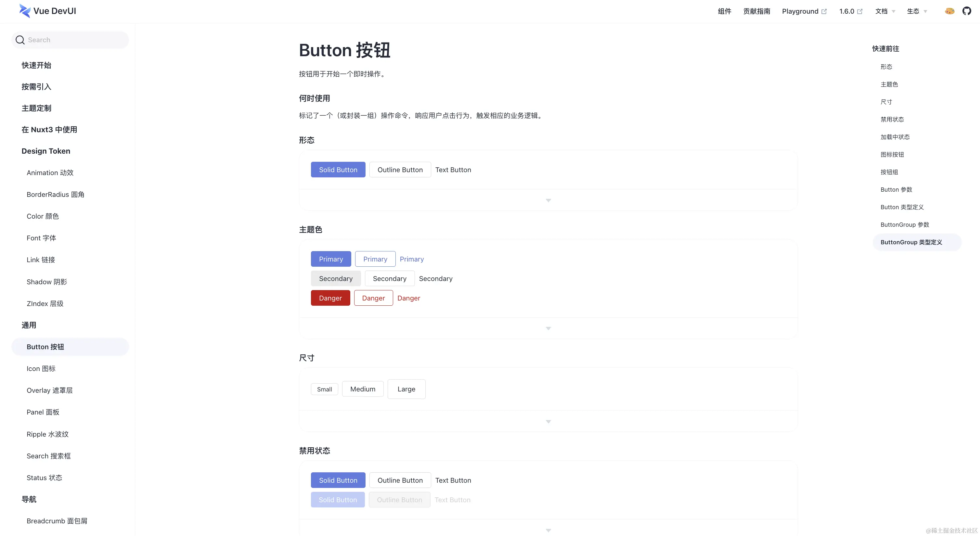Expand the 文档 dropdown menu
Viewport: 980px width, 536px height.
click(885, 11)
